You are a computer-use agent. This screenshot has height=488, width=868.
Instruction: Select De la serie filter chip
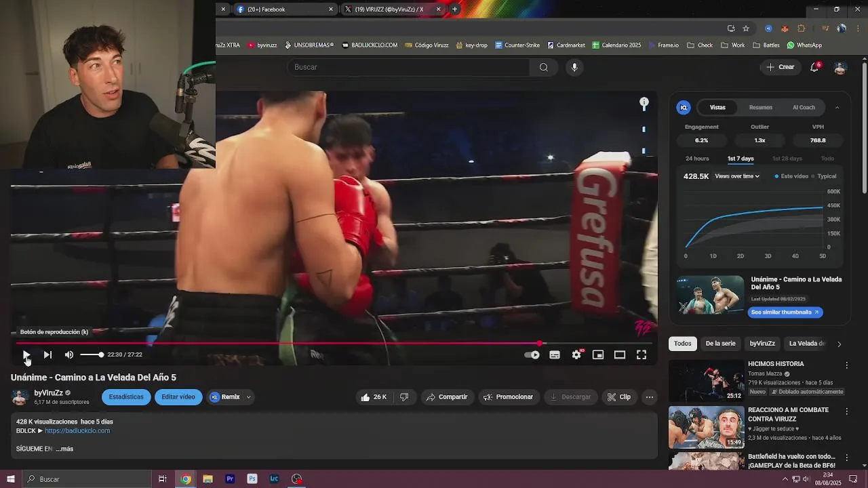[x=720, y=344]
